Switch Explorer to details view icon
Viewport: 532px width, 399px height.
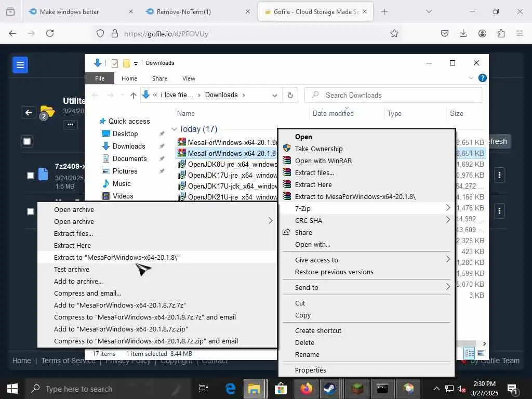(469, 353)
